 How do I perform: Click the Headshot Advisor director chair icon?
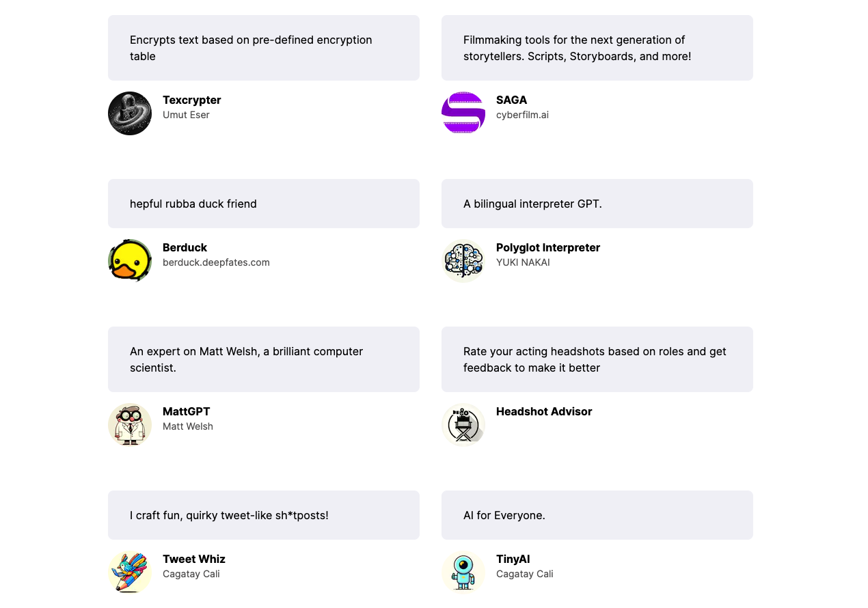pyautogui.click(x=463, y=425)
